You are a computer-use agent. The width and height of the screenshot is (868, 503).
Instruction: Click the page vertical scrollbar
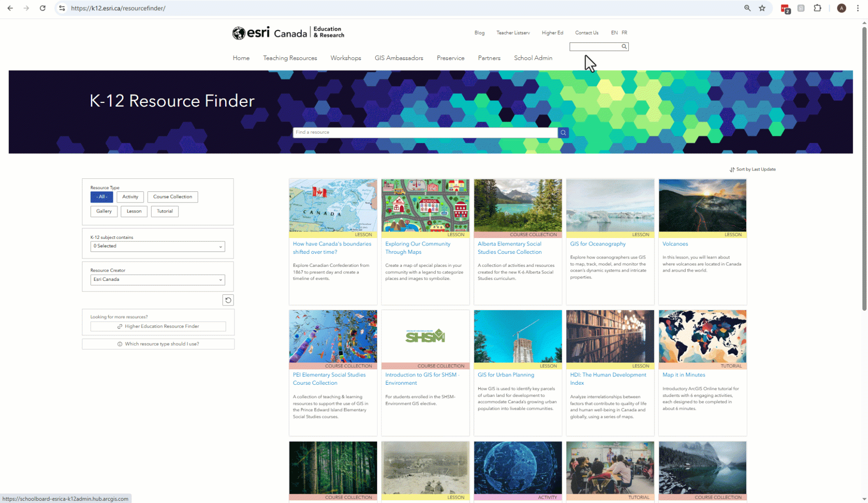(864, 168)
